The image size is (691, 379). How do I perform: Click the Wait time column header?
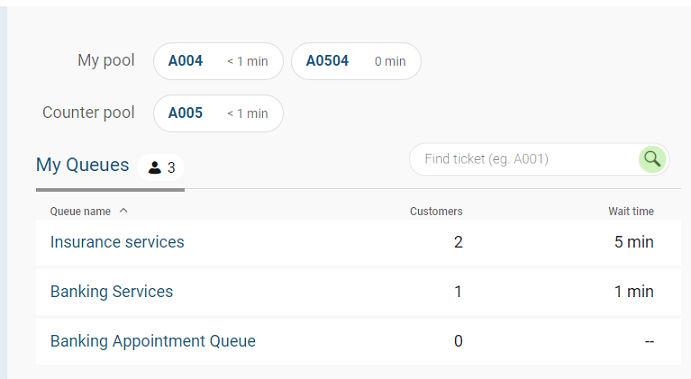(x=631, y=212)
